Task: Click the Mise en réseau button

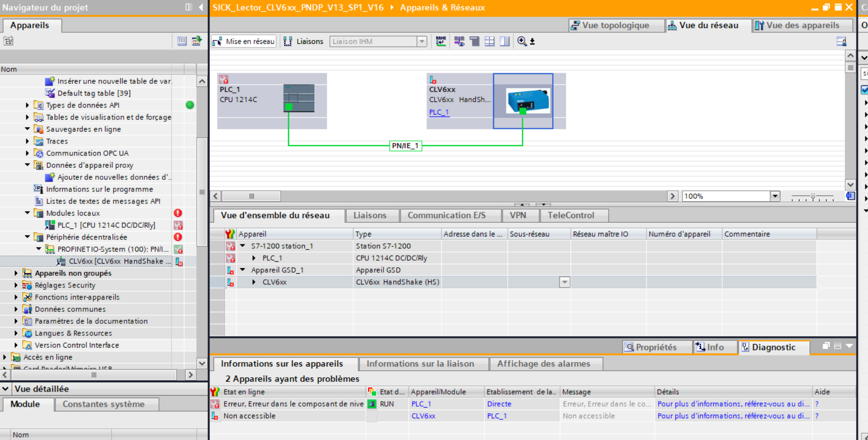Action: [x=244, y=41]
